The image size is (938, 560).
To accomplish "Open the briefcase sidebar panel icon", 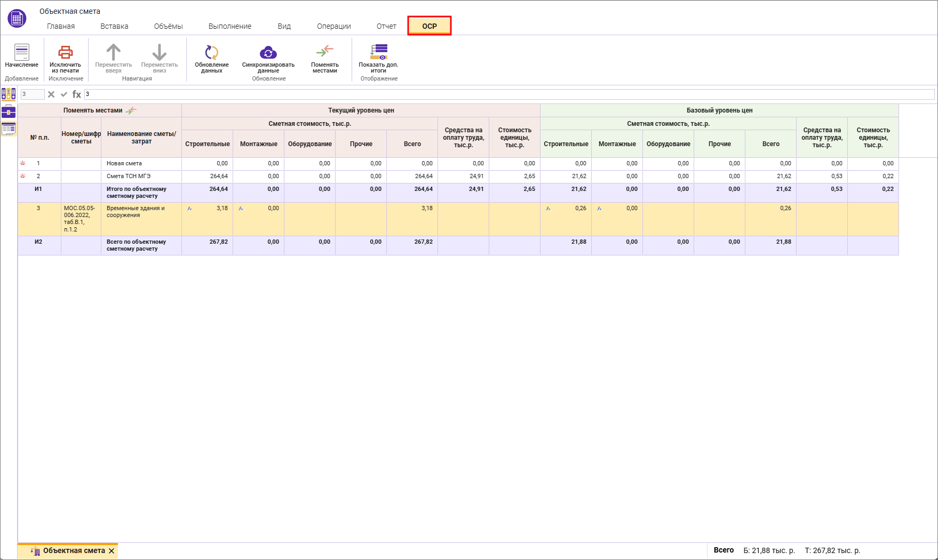I will [x=9, y=111].
